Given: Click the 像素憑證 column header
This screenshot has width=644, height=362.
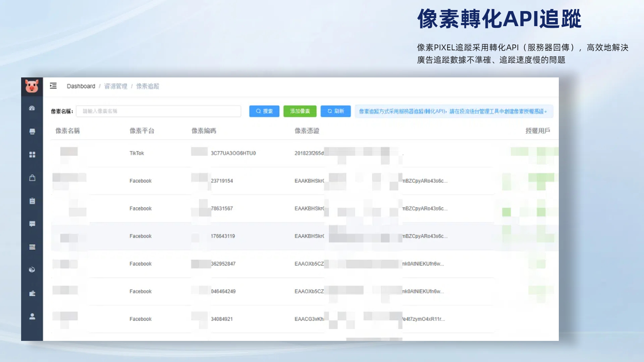Looking at the screenshot, I should (x=307, y=131).
